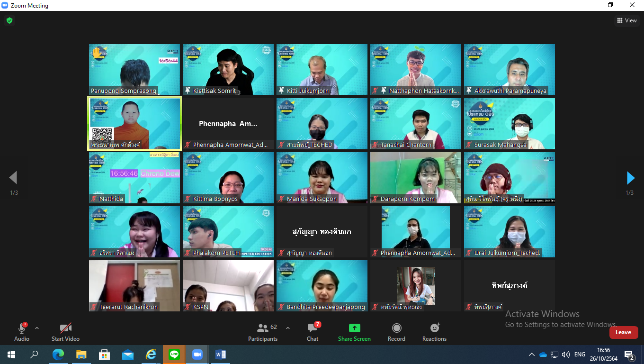Image resolution: width=644 pixels, height=364 pixels.
Task: Click muted mic icon on Daraporn Kompom
Action: tap(376, 199)
